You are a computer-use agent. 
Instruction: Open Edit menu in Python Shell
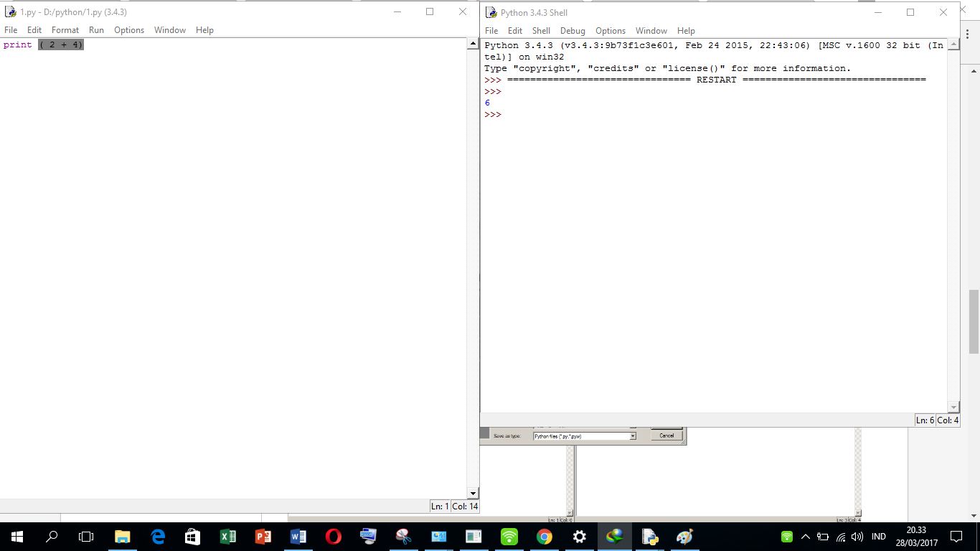[515, 31]
